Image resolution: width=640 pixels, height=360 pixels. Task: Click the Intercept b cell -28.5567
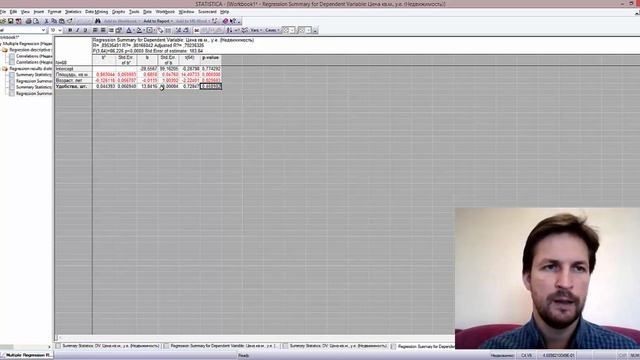tap(148, 69)
